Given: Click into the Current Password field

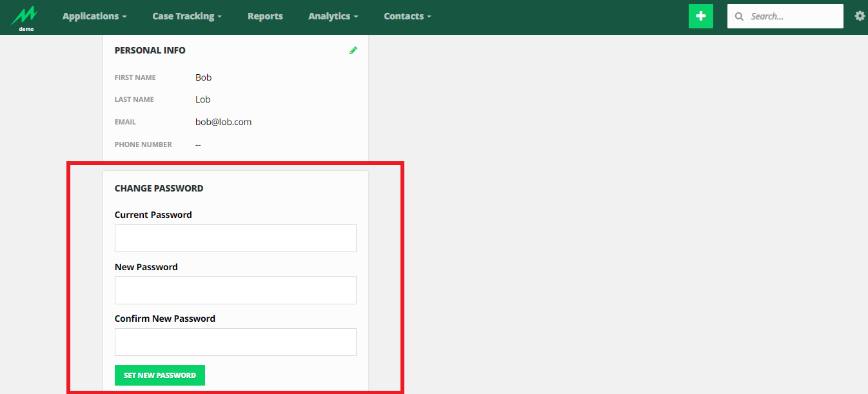Looking at the screenshot, I should (235, 238).
